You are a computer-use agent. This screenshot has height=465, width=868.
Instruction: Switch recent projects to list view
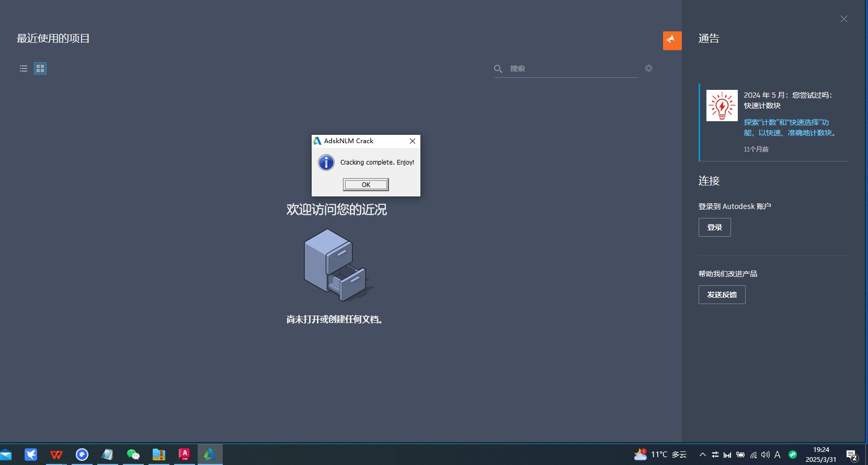[x=24, y=68]
